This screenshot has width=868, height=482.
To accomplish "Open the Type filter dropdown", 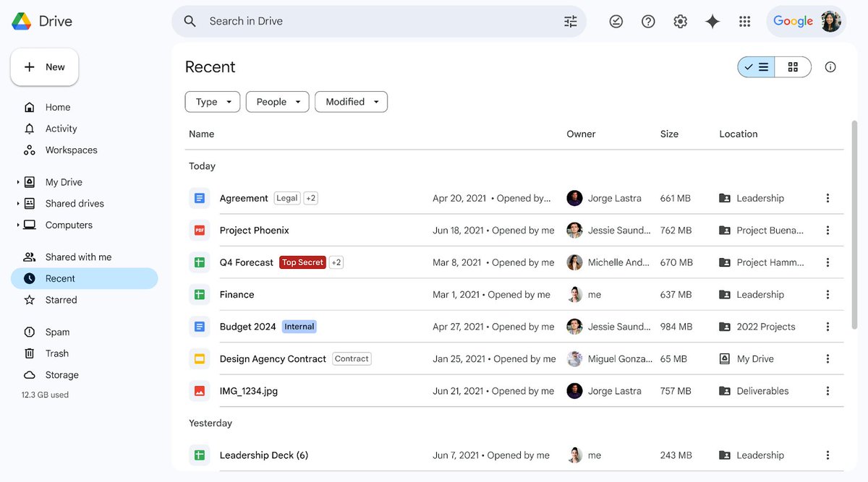I will click(x=212, y=101).
